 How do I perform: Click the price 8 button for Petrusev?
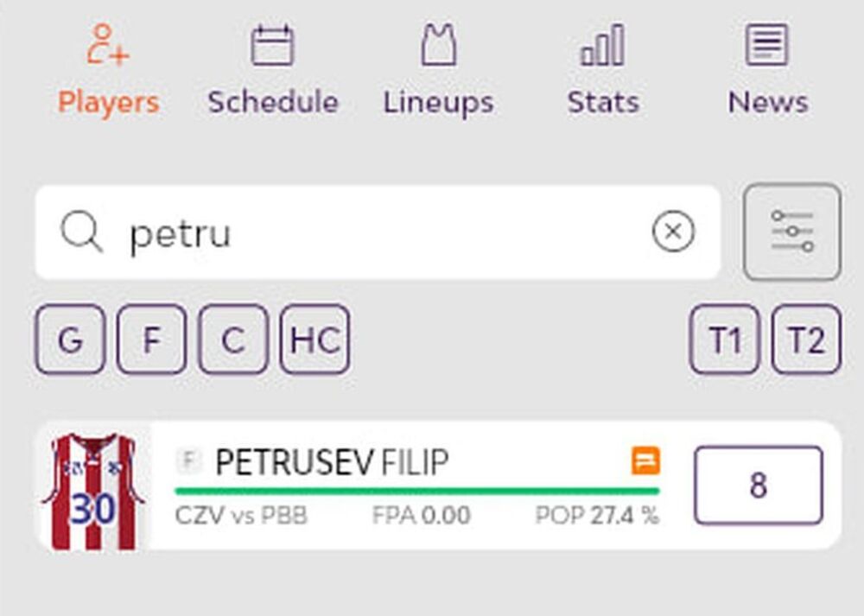758,486
